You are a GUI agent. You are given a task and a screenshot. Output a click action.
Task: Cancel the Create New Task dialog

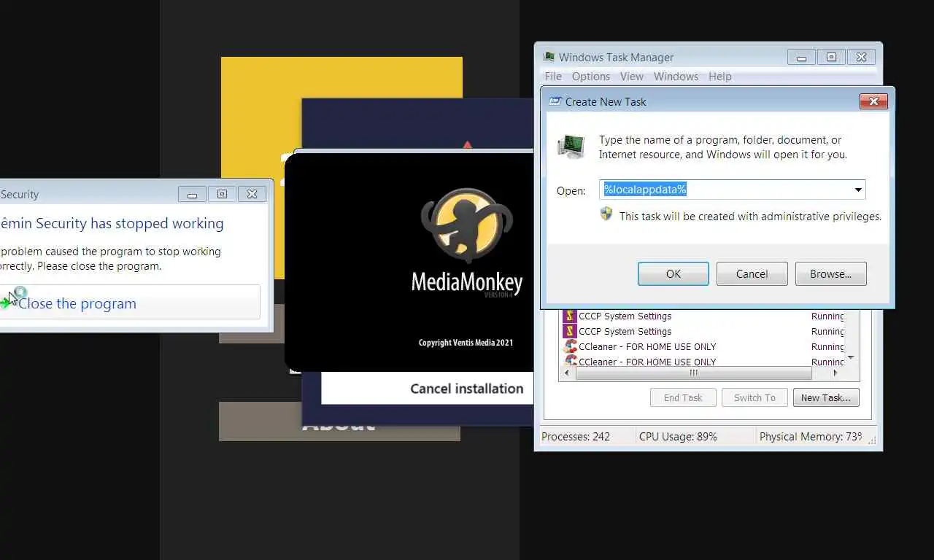[752, 273]
